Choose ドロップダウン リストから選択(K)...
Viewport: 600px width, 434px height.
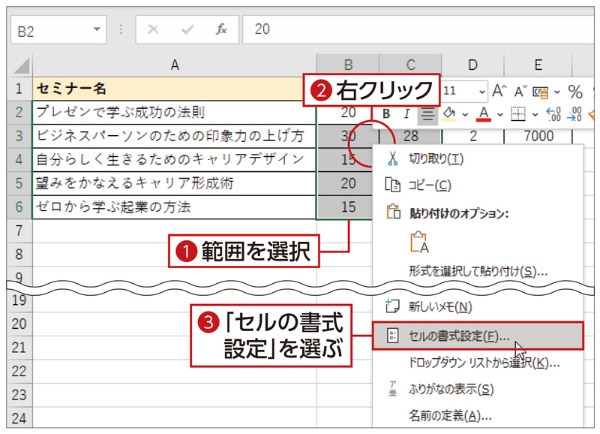click(x=478, y=362)
